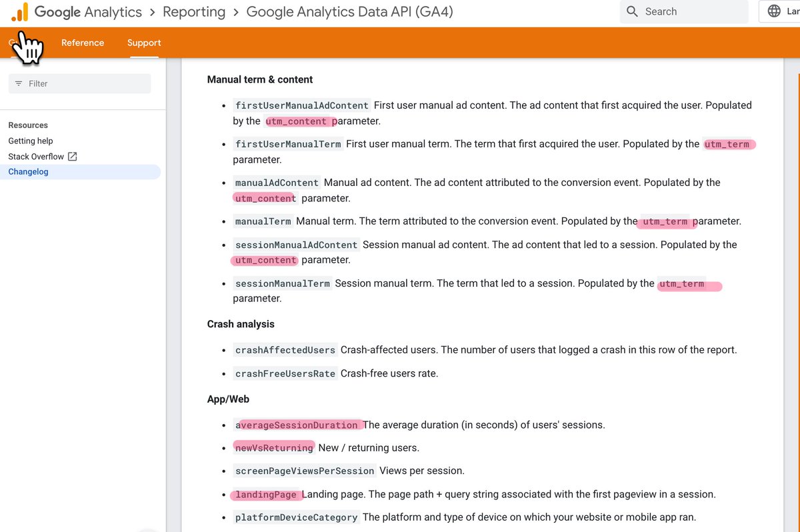Click the manualAdContent code term
Screen dimensions: 800x532
pos(277,183)
